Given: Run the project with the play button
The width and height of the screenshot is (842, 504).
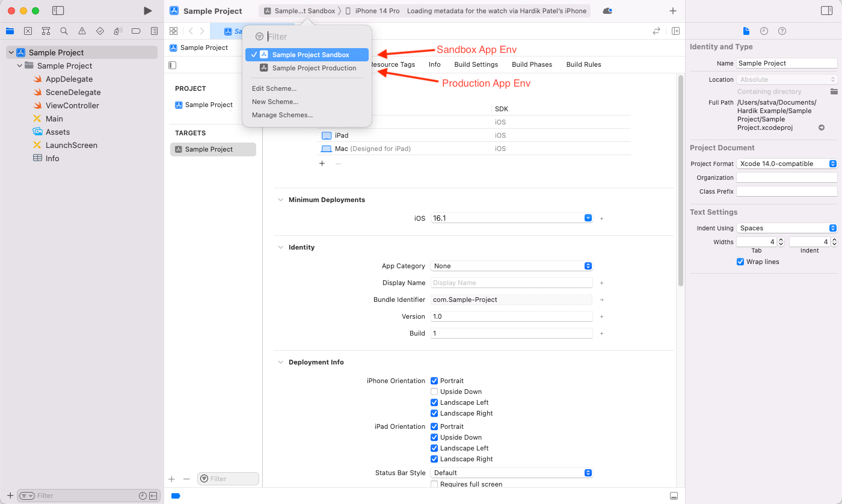Looking at the screenshot, I should click(x=147, y=11).
